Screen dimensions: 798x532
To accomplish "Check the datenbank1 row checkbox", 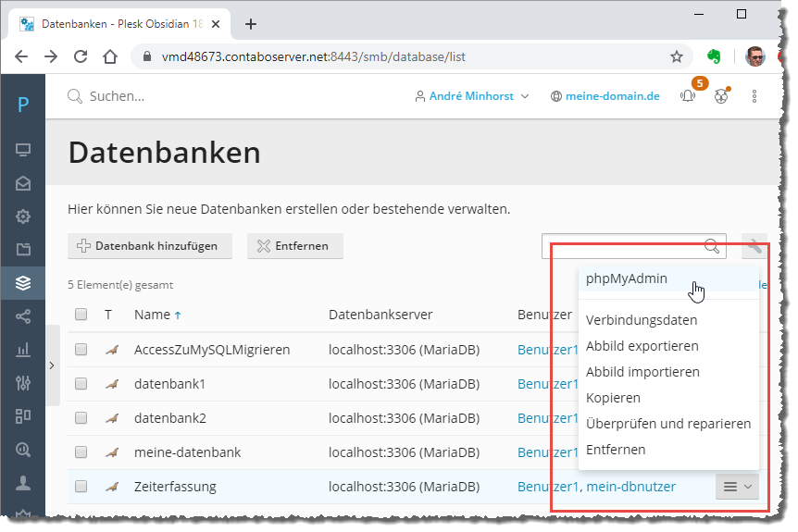I will click(x=81, y=383).
